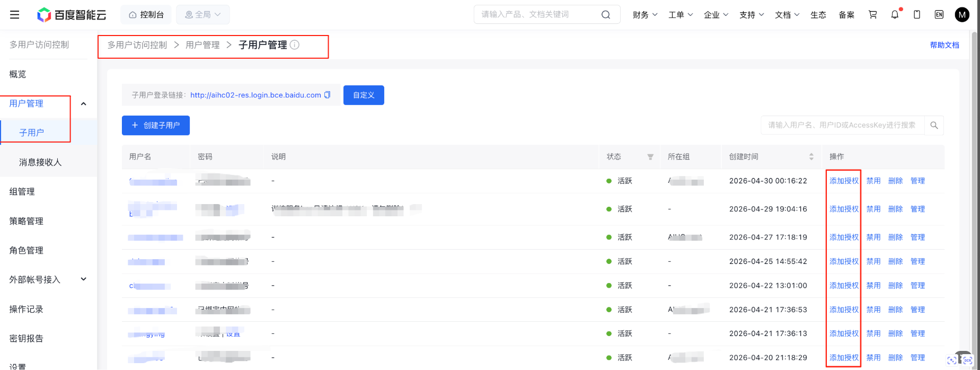980x370 pixels.
Task: Click 禁用 for the 2026-04-25 14:55:42 user
Action: tap(873, 261)
